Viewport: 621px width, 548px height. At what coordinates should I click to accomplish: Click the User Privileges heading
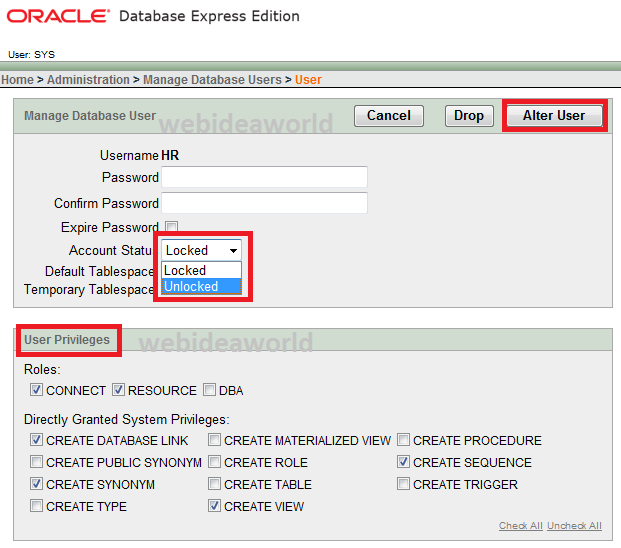point(67,340)
